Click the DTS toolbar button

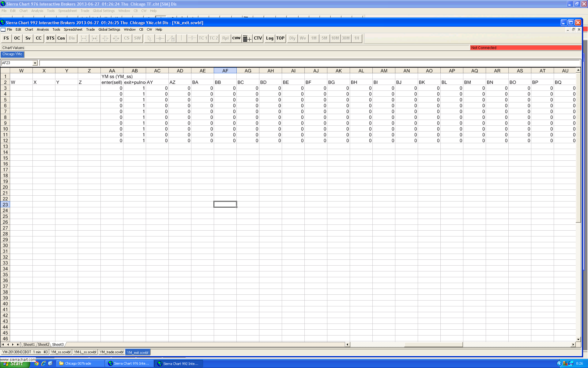[x=50, y=38]
